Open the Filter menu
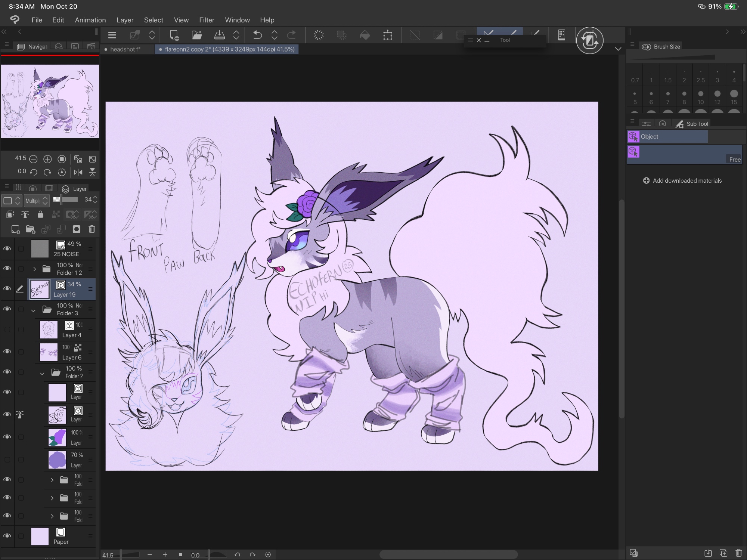This screenshot has width=747, height=560. [x=207, y=20]
